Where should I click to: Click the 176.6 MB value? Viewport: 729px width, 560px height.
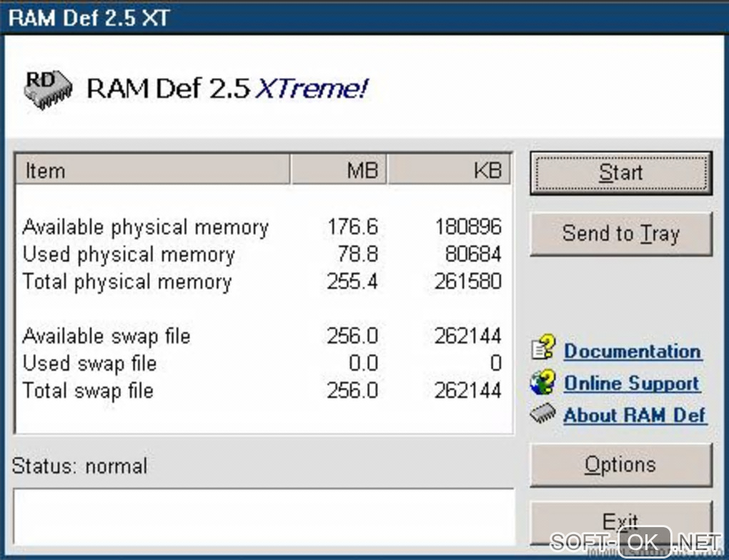pyautogui.click(x=353, y=227)
